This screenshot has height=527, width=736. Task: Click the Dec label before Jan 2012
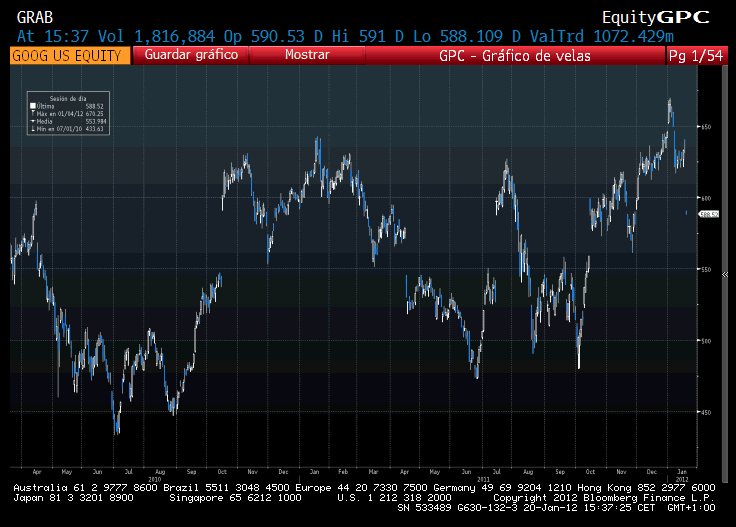pos(652,472)
